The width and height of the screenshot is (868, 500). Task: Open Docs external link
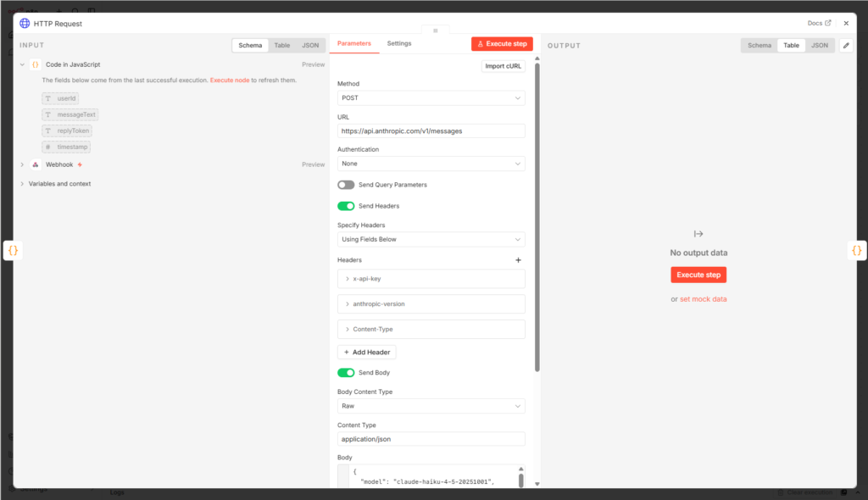click(x=819, y=24)
